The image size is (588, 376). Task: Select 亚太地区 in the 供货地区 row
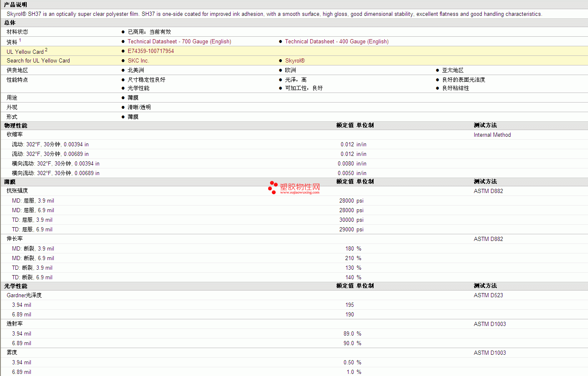453,70
